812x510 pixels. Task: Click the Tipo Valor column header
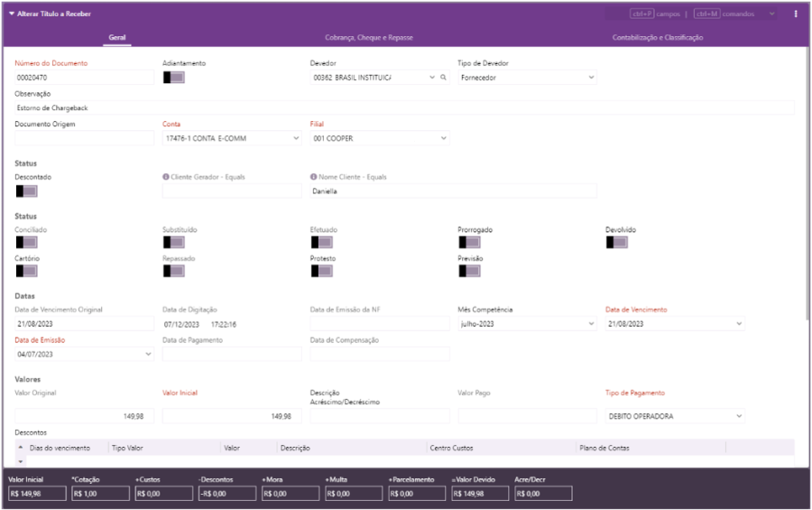tap(127, 448)
